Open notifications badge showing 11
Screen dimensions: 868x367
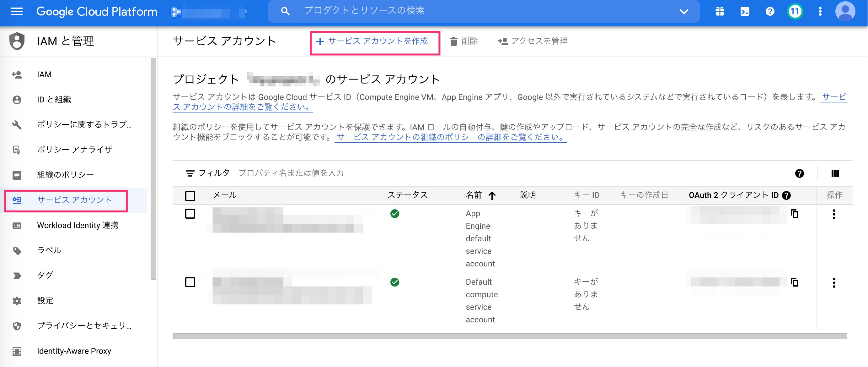click(x=795, y=11)
